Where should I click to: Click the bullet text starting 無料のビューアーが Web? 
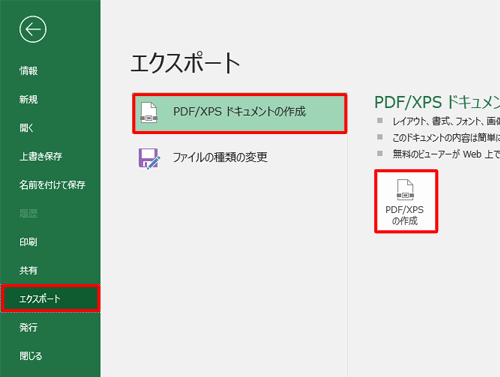446,154
